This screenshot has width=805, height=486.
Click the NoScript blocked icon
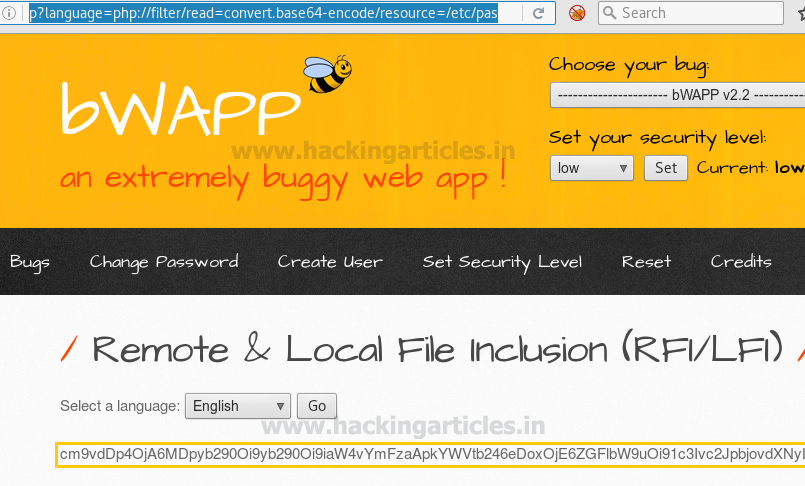(577, 13)
